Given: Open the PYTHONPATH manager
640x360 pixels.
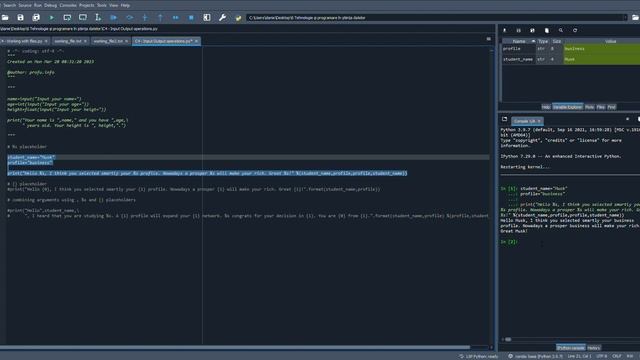Looking at the screenshot, I should tap(238, 18).
